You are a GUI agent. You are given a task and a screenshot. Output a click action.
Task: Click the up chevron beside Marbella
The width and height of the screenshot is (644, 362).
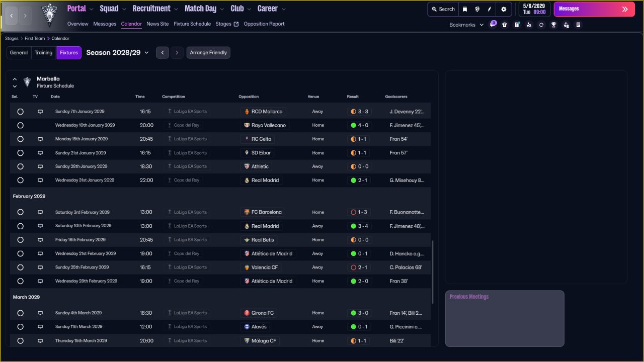click(x=15, y=79)
